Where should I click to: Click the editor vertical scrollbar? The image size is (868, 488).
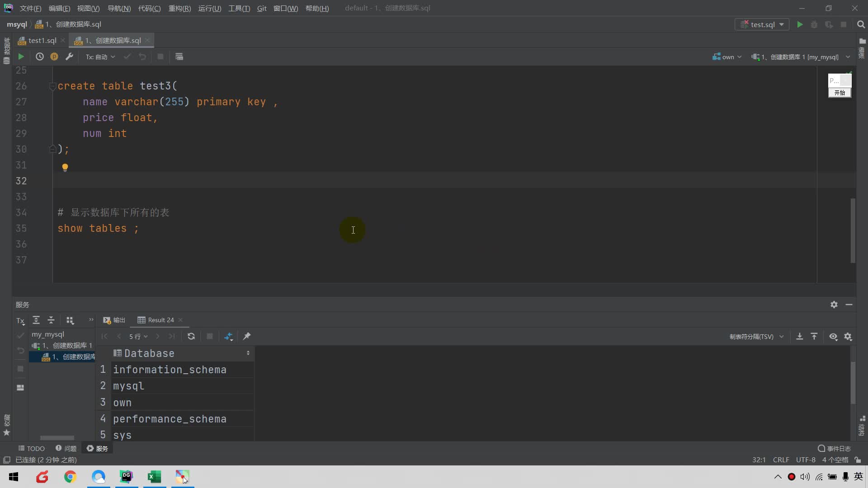(853, 230)
